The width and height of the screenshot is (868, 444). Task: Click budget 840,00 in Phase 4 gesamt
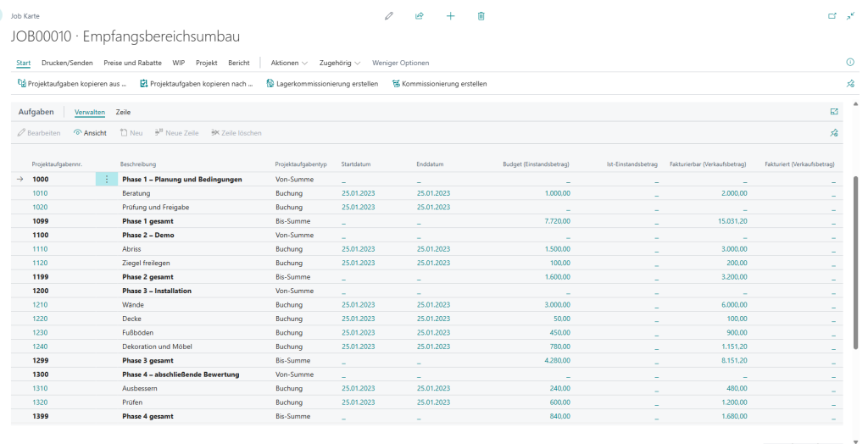pyautogui.click(x=559, y=416)
